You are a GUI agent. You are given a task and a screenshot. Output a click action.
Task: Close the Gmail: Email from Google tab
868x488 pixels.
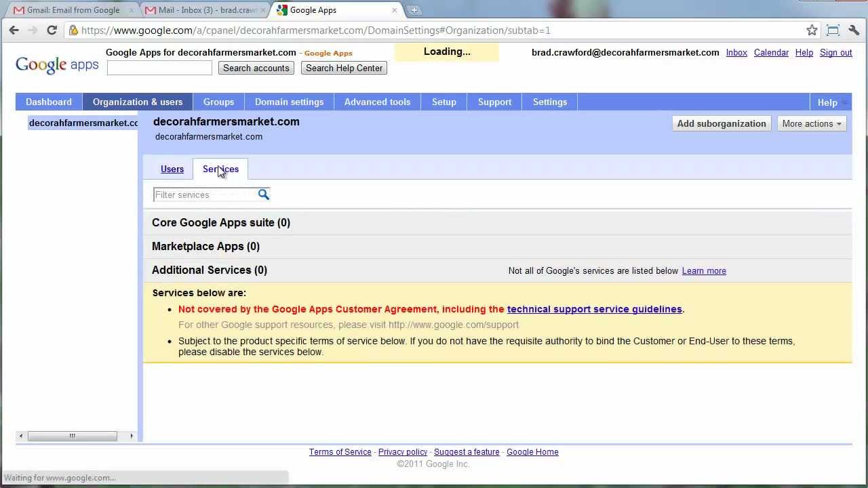pyautogui.click(x=132, y=10)
